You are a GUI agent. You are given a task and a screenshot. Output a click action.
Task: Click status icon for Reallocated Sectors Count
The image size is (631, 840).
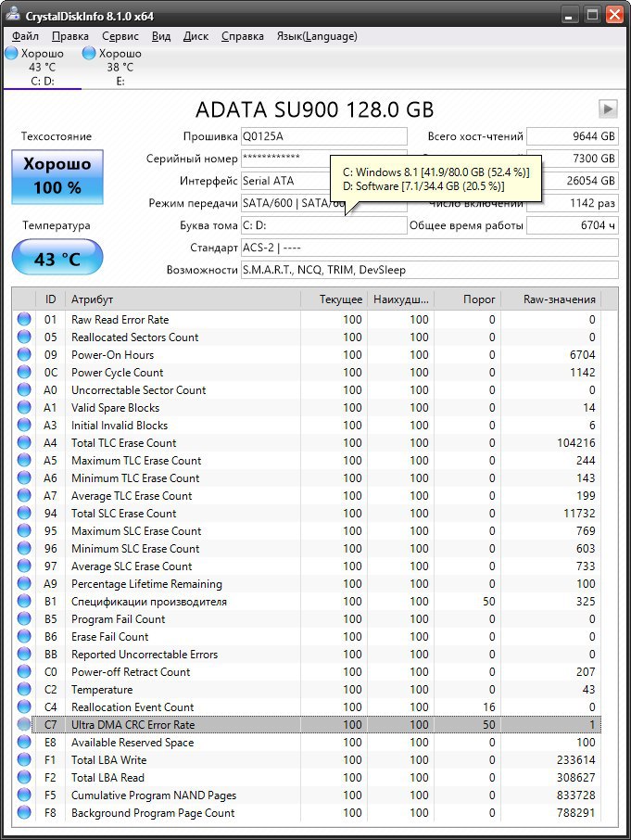tap(24, 337)
